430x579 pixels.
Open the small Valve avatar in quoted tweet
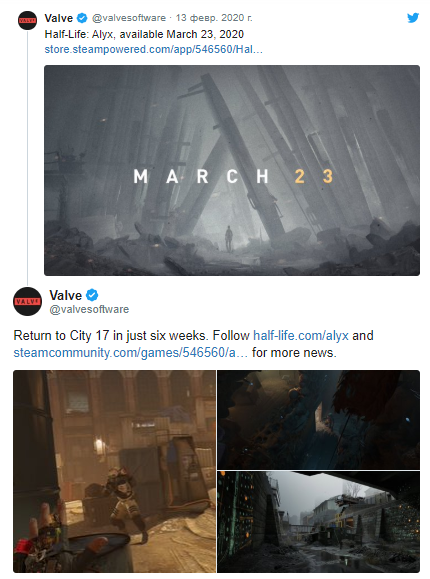pos(27,20)
